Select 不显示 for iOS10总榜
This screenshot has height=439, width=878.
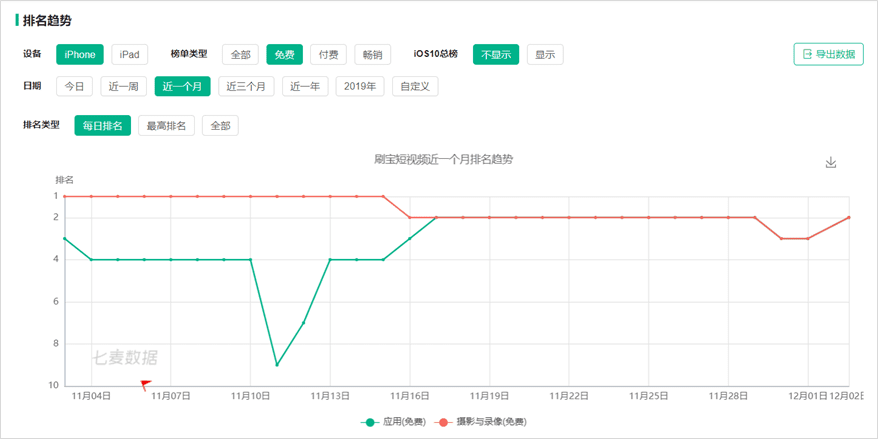pos(496,54)
